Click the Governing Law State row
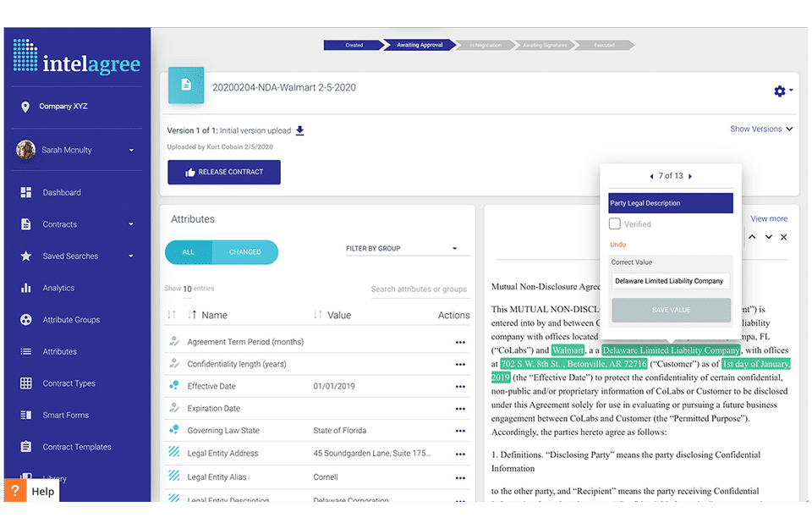 click(317, 431)
